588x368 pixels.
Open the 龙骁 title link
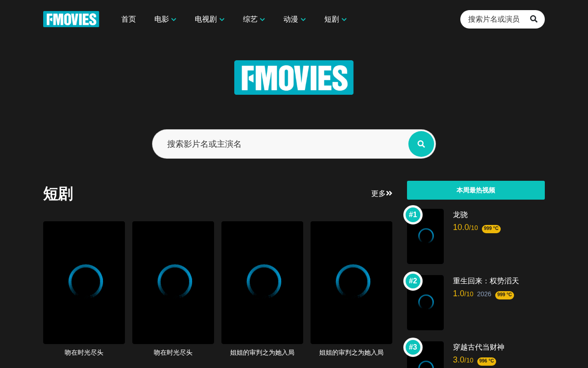(460, 215)
